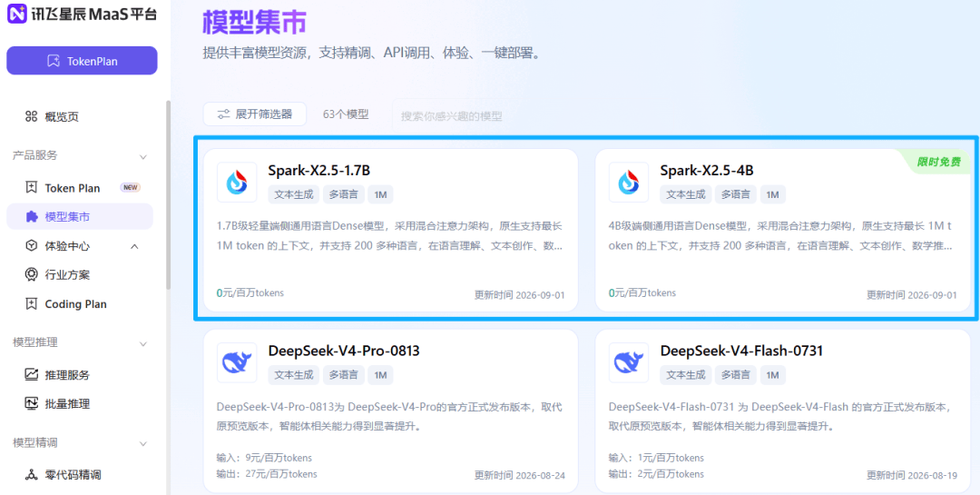Click the NEW badge beside Token Plan
980x495 pixels.
click(130, 188)
